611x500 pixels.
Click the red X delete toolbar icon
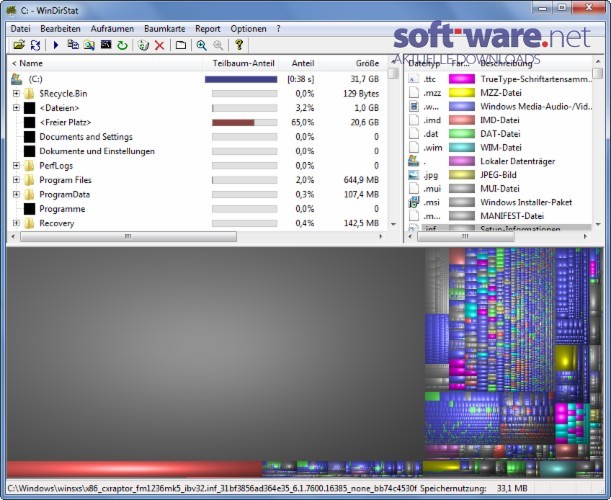159,45
